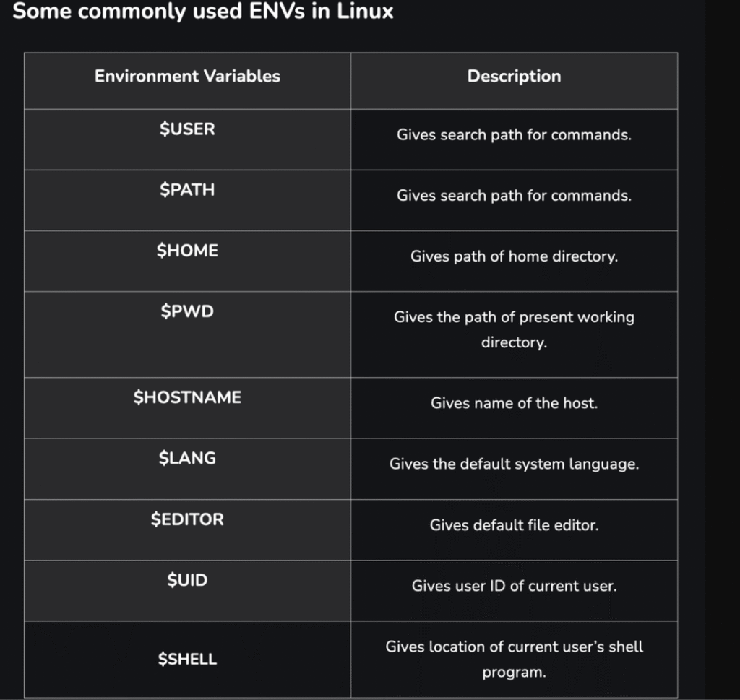Click the $HOSTNAME variable cell

[187, 397]
